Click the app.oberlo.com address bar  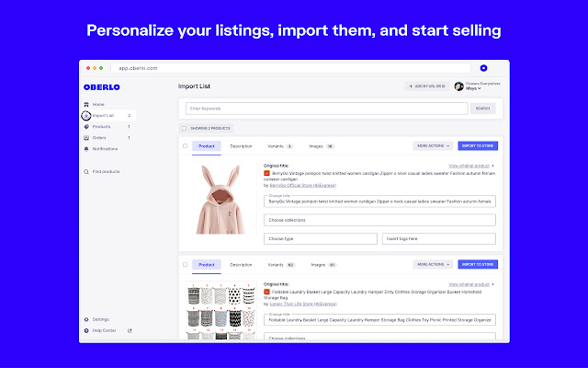(x=290, y=68)
